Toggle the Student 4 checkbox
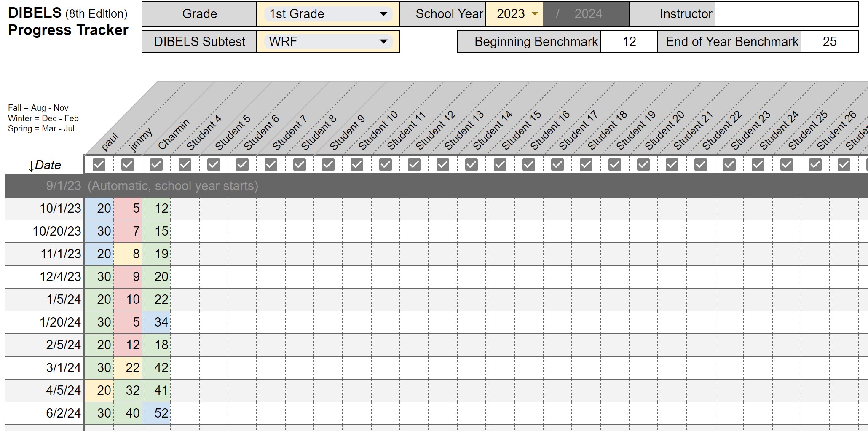The width and height of the screenshot is (868, 431). (185, 164)
